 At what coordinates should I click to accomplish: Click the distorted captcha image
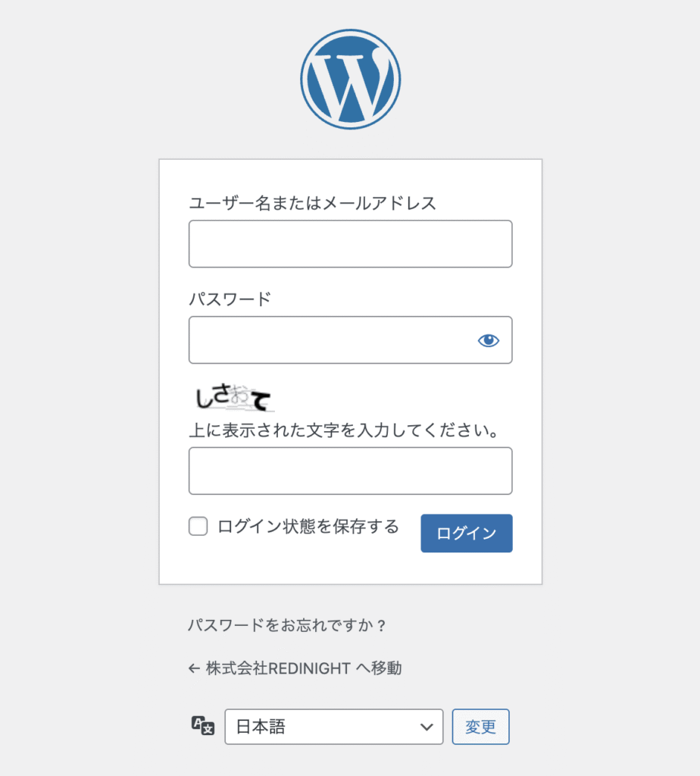click(232, 398)
